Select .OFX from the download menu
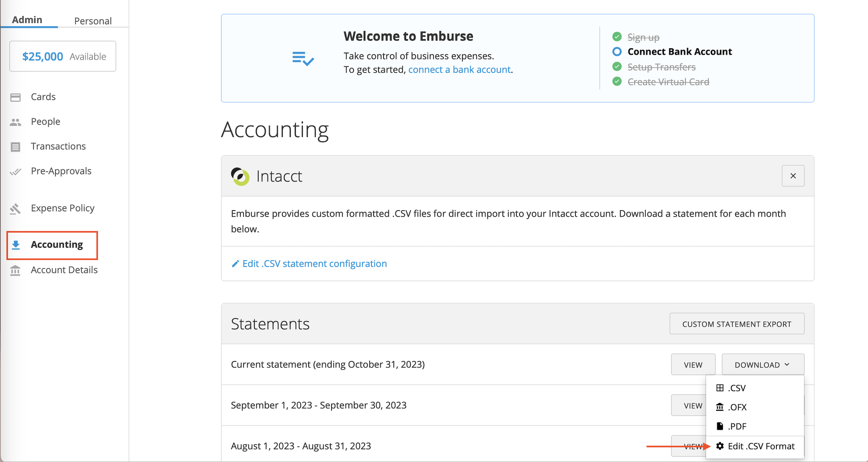 coord(736,407)
